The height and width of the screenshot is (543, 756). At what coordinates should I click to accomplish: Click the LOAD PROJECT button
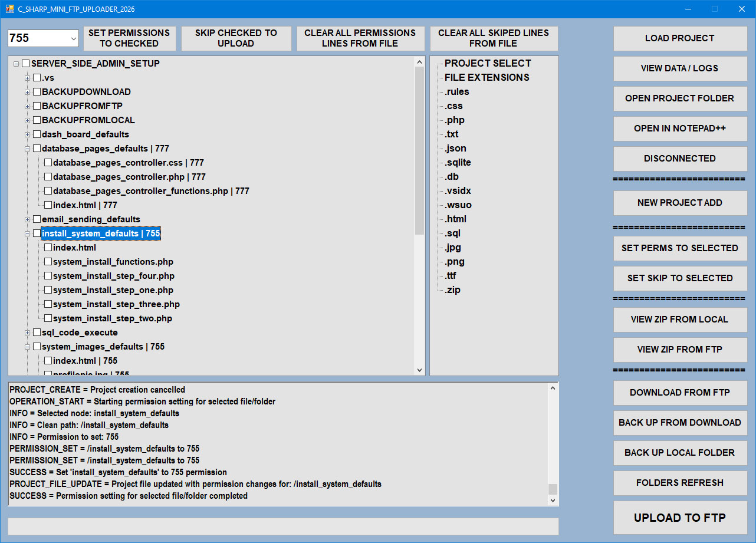pyautogui.click(x=680, y=38)
